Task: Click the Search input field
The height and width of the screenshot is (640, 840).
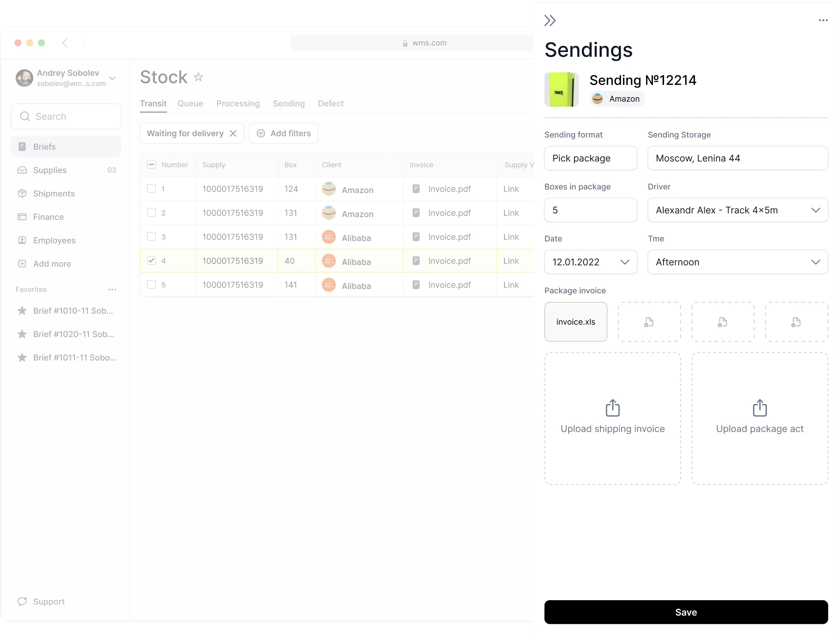Action: (66, 117)
